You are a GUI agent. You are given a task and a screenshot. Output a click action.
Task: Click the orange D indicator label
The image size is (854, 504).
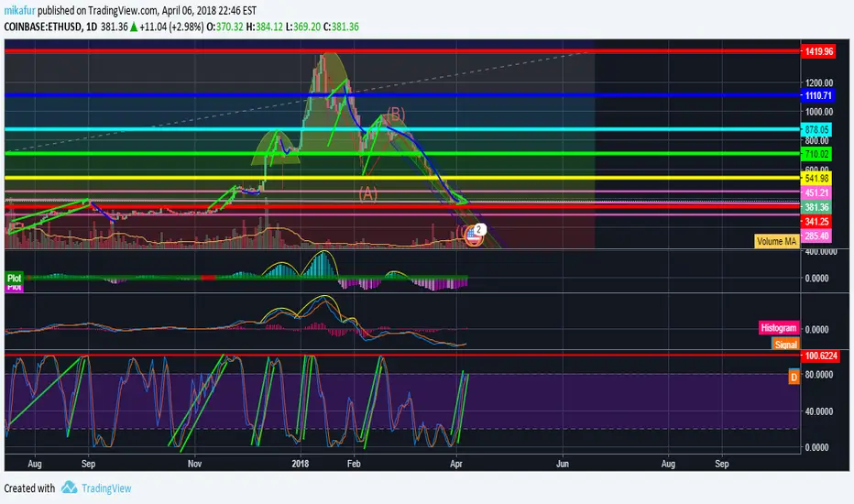pos(794,377)
